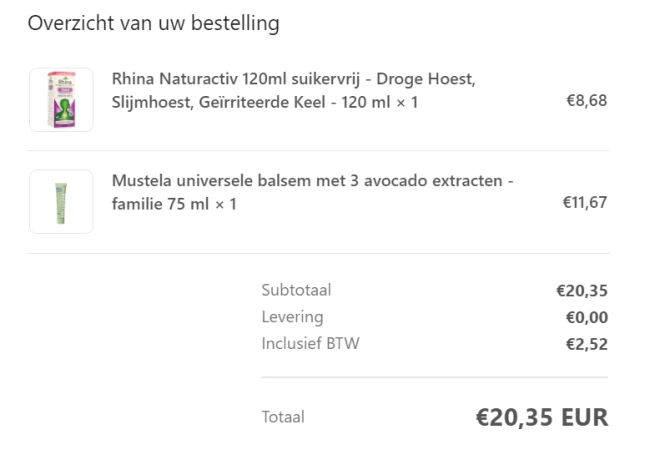Click the bold €20,35 EUR total amount
The image size is (665, 460).
(541, 417)
